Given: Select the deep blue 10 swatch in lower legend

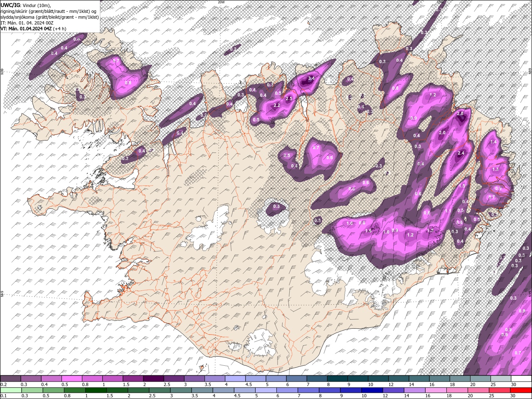Looking at the screenshot, I should tap(372, 390).
